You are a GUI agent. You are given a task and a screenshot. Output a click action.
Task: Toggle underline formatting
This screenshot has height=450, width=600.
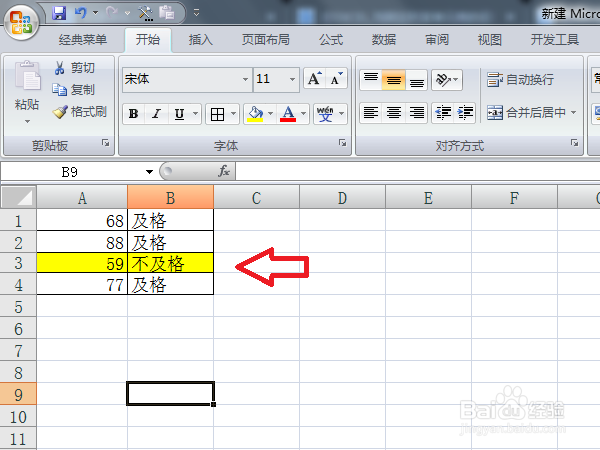(x=179, y=114)
